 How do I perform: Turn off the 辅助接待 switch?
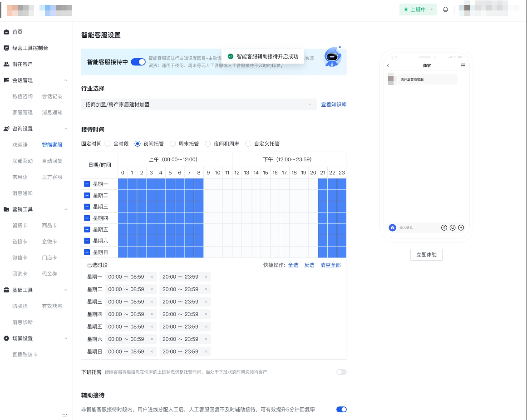[x=341, y=409]
